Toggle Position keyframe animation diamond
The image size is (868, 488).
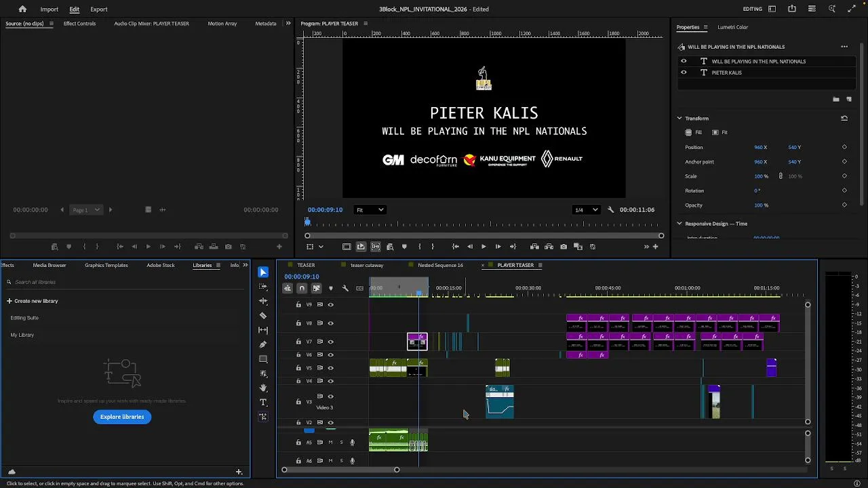(844, 147)
